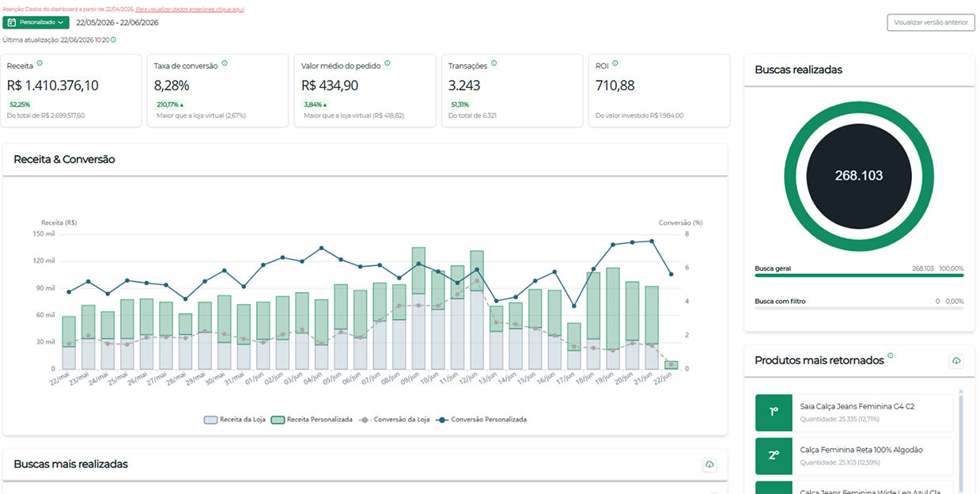Click the info icon next to Produtos mais retornados

(891, 356)
